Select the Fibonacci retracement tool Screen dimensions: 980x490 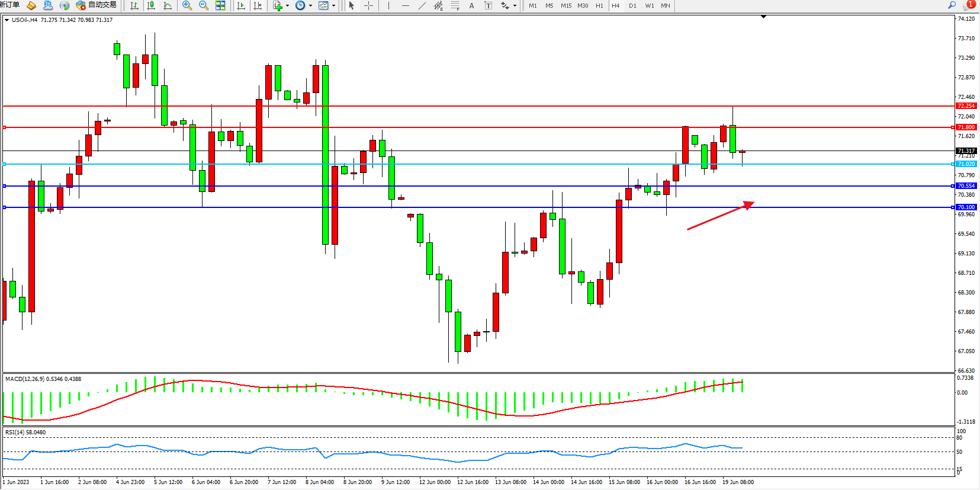(x=455, y=5)
